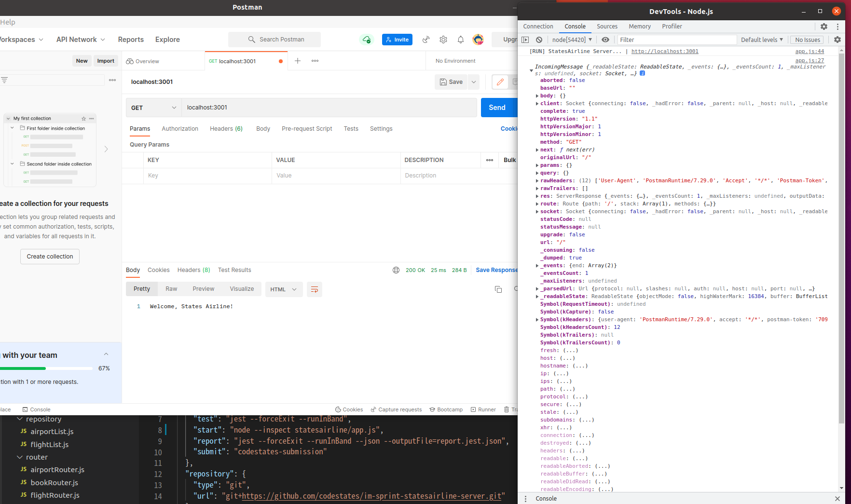Open the No Environment selector
Viewport: 851px width, 504px height.
pos(455,61)
